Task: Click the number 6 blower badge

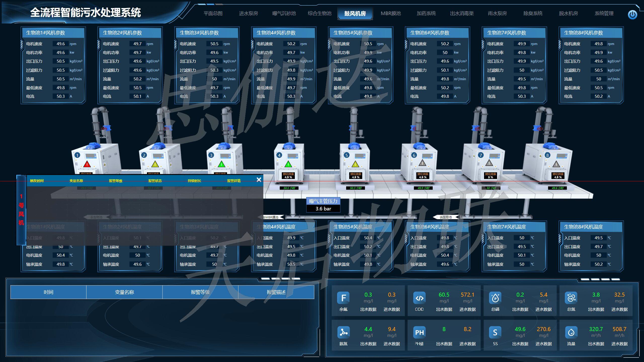Action: click(414, 155)
